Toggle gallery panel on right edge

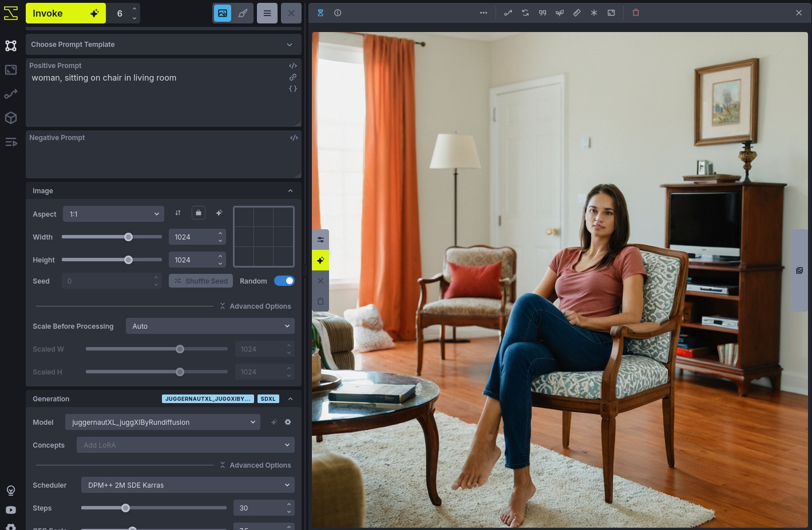[x=799, y=270]
